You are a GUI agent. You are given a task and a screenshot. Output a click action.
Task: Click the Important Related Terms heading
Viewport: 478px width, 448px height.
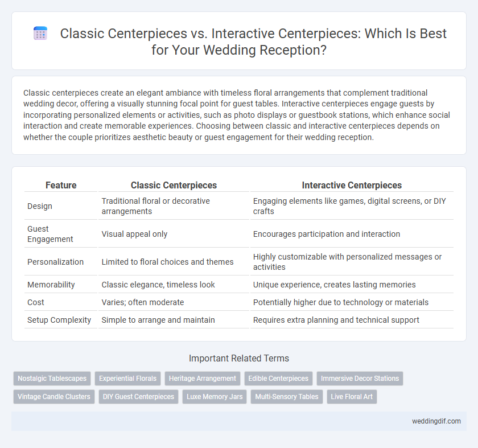(x=239, y=358)
